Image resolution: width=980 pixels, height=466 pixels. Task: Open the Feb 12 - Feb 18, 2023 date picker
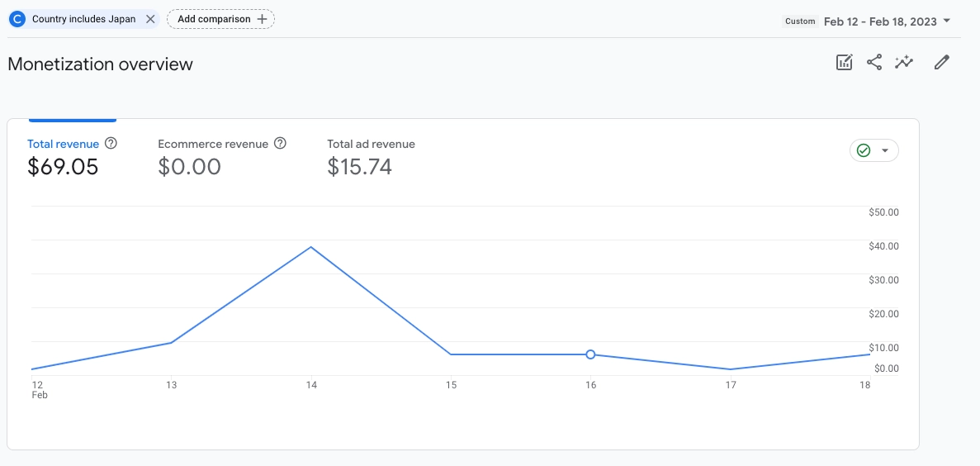coord(880,21)
